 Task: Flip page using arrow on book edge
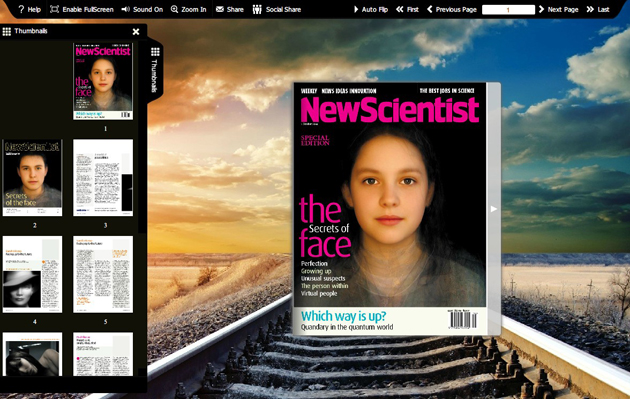point(494,209)
